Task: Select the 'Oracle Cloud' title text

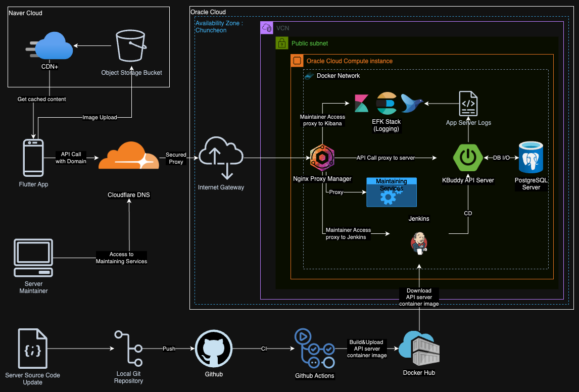Action: click(x=208, y=12)
